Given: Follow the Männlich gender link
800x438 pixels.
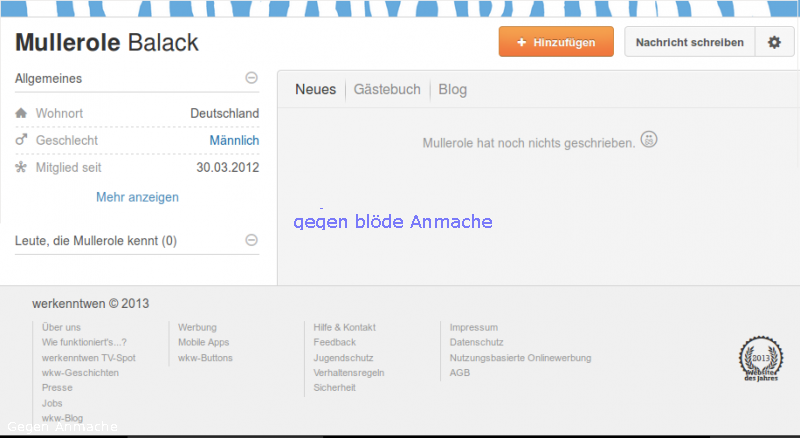Looking at the screenshot, I should point(234,141).
